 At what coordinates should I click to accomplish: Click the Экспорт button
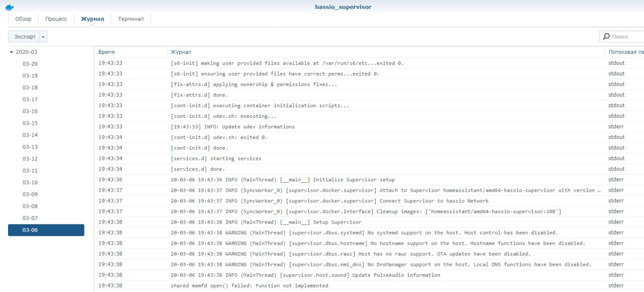click(x=25, y=37)
